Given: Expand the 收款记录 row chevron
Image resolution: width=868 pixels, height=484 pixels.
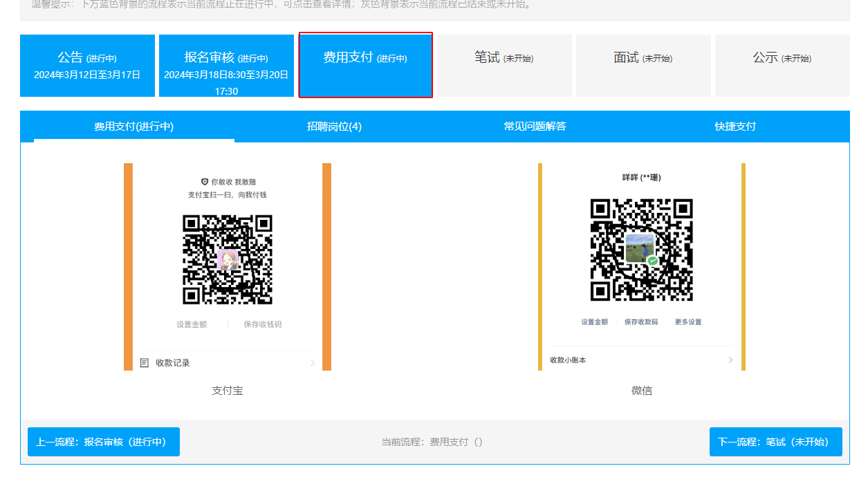Looking at the screenshot, I should [313, 363].
